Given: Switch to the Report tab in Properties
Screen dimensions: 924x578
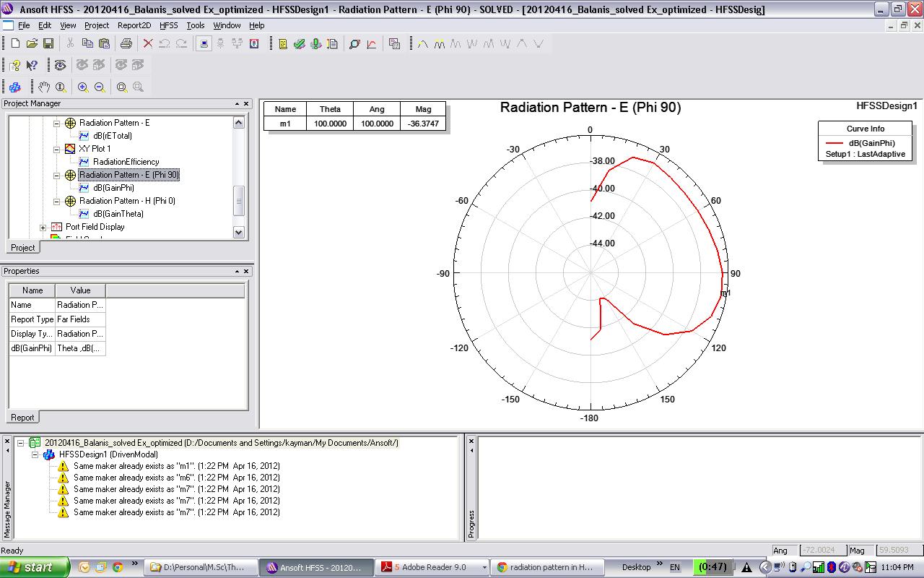Looking at the screenshot, I should coord(22,418).
